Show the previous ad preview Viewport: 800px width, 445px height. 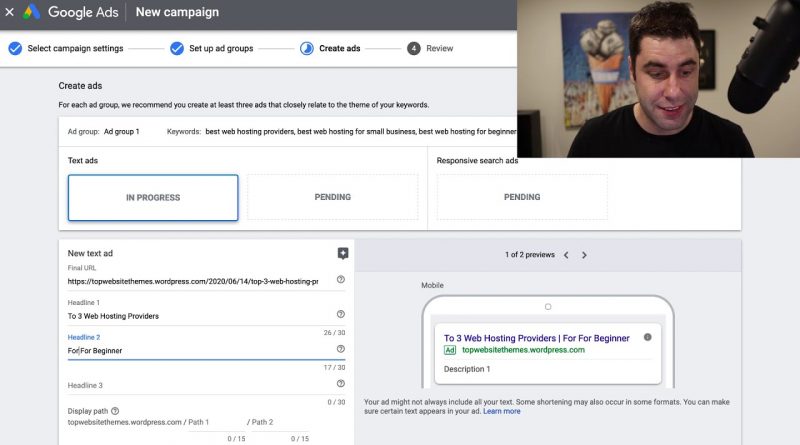(566, 255)
